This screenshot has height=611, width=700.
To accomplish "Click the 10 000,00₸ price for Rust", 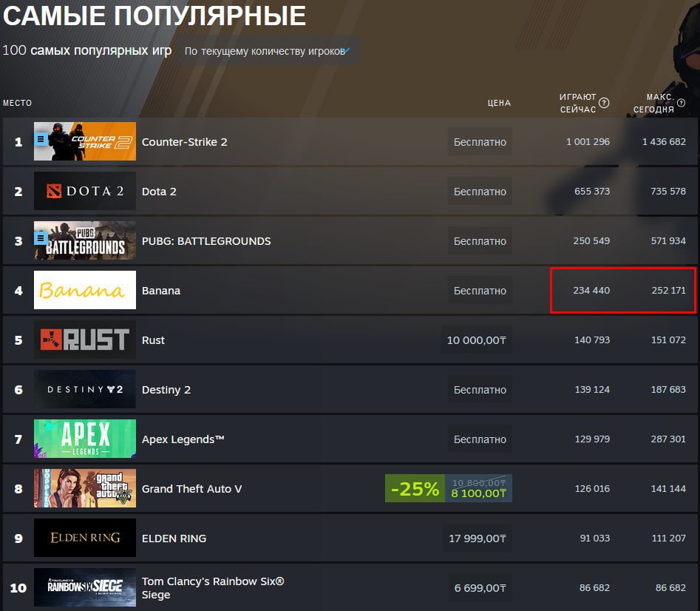I will [476, 340].
